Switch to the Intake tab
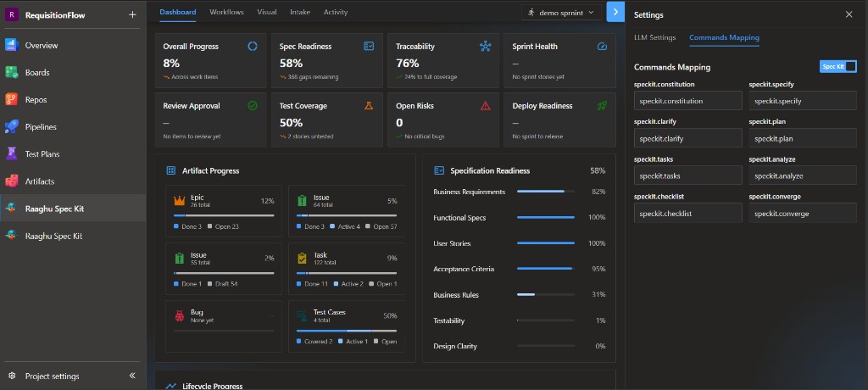Image resolution: width=868 pixels, height=390 pixels. coord(300,12)
